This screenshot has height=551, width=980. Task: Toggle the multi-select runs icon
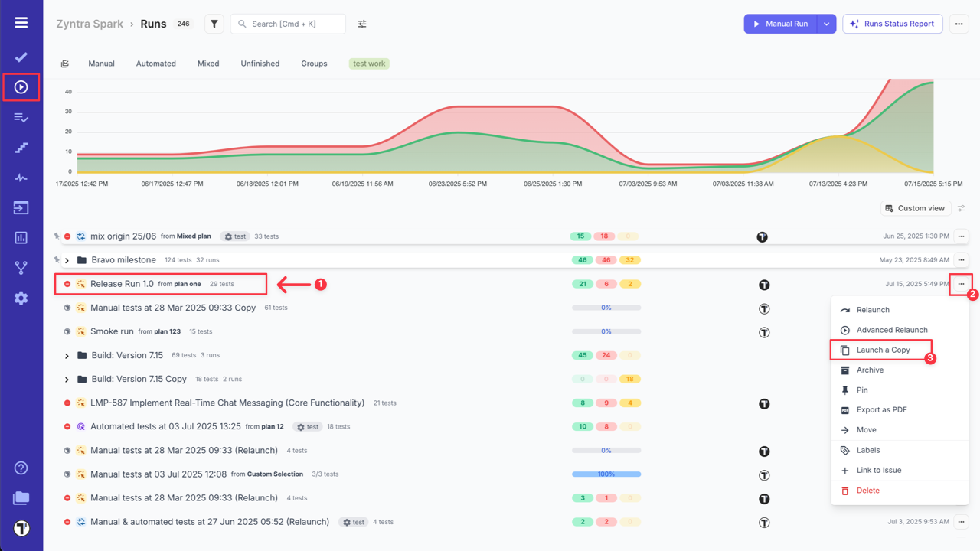(x=65, y=64)
